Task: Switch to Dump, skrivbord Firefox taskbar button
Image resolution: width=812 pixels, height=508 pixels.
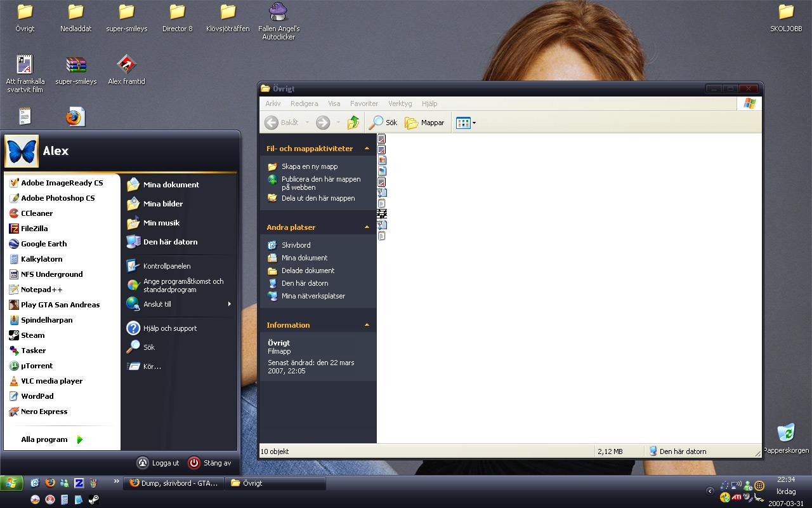Action: (x=173, y=483)
